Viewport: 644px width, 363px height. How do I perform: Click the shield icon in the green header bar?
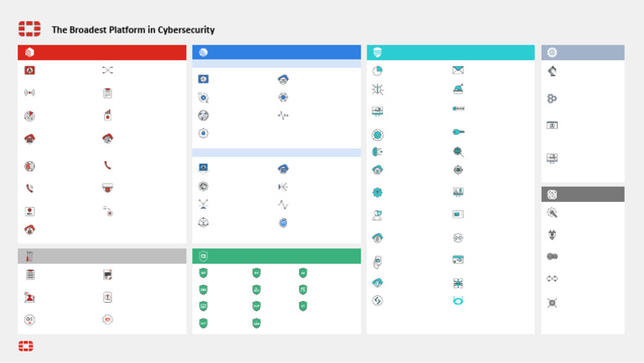click(203, 256)
